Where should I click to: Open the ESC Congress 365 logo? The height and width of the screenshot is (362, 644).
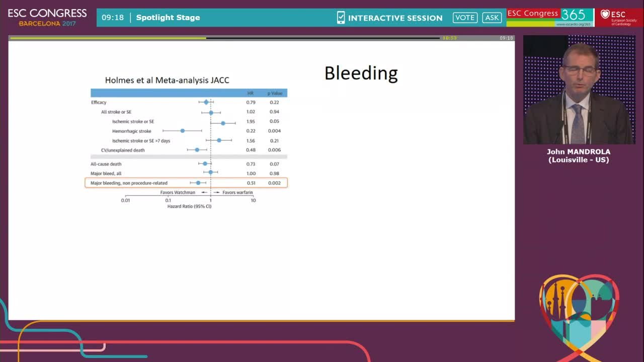point(550,18)
